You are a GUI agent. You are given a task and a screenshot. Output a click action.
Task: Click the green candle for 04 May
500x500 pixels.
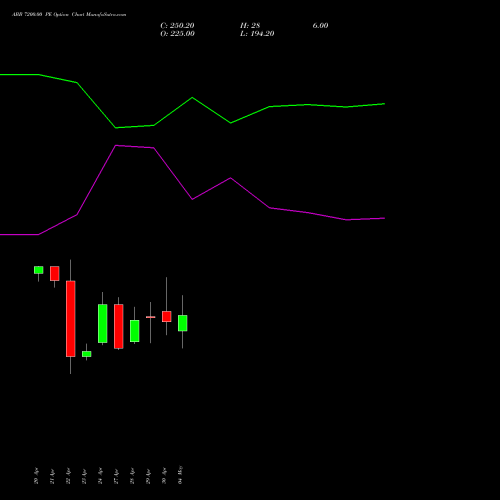click(183, 323)
